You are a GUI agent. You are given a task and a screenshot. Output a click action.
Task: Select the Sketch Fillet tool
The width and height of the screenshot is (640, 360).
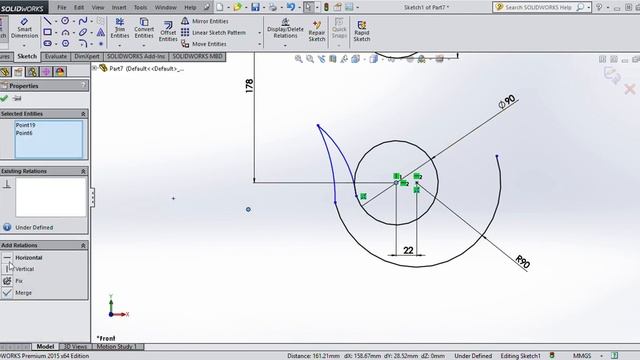click(x=83, y=43)
